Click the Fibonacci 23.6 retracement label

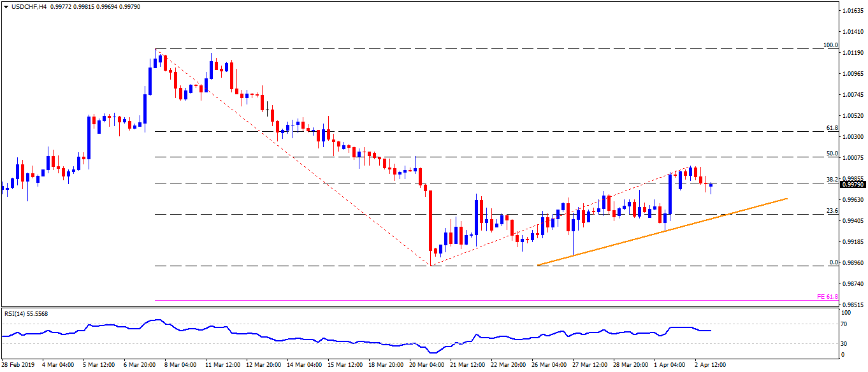click(832, 211)
